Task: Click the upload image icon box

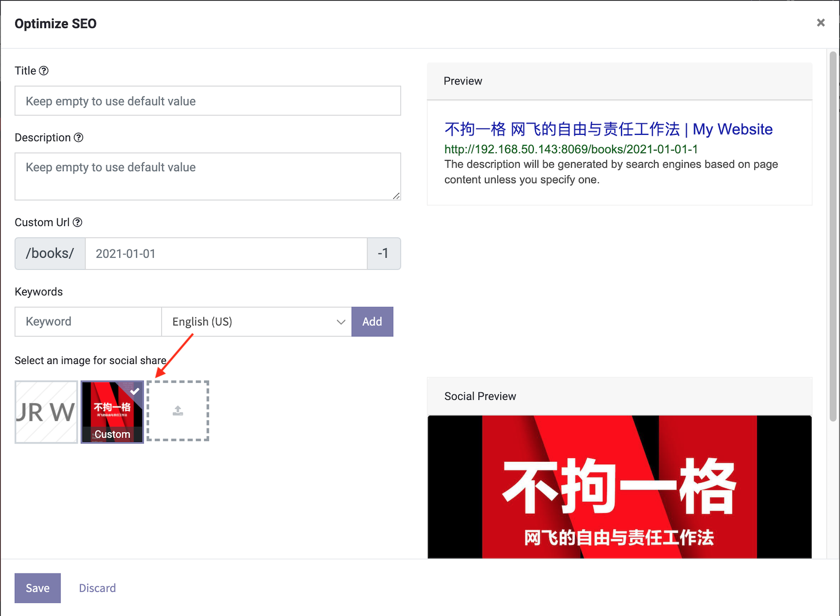Action: 178,411
